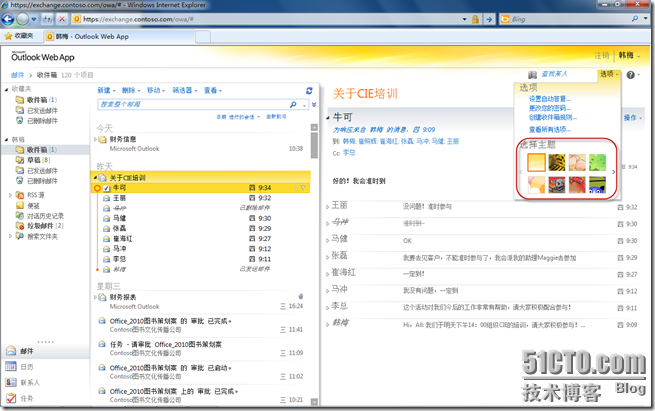This screenshot has width=655, height=411.
Task: Click the 注销 sign out link
Action: 602,55
